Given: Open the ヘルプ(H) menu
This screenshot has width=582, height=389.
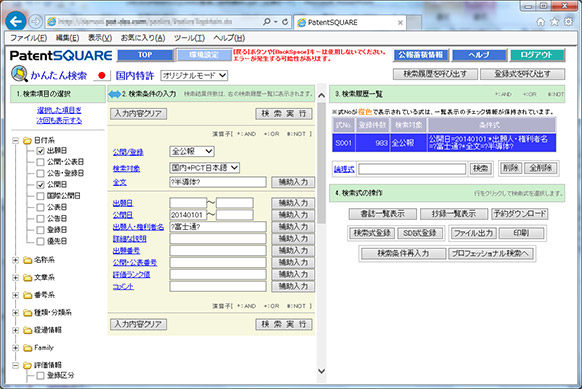Looking at the screenshot, I should point(229,38).
